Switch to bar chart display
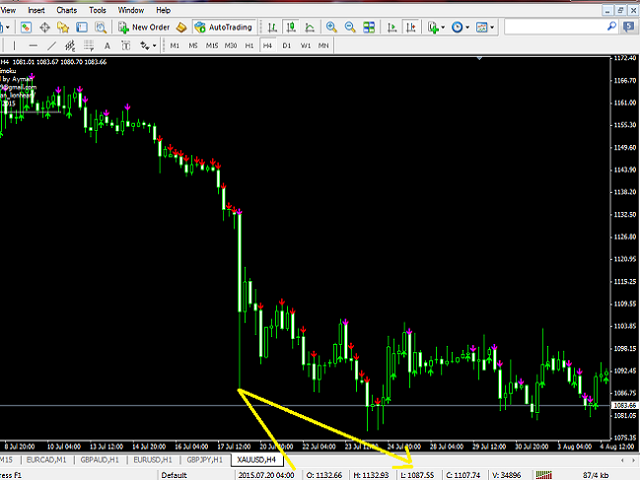Image resolution: width=640 pixels, height=480 pixels. tap(272, 27)
